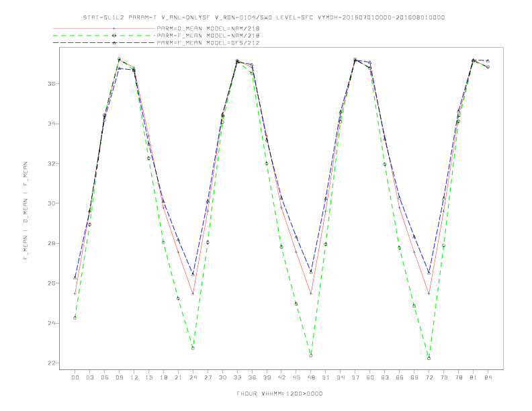Click x-axis tick label 39
The image size is (532, 411).
pyautogui.click(x=267, y=377)
